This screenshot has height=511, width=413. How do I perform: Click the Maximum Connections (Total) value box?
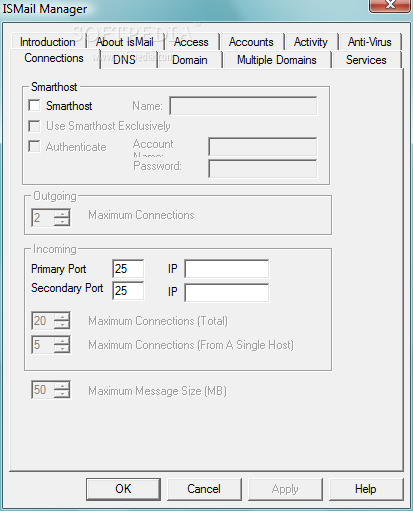[43, 321]
